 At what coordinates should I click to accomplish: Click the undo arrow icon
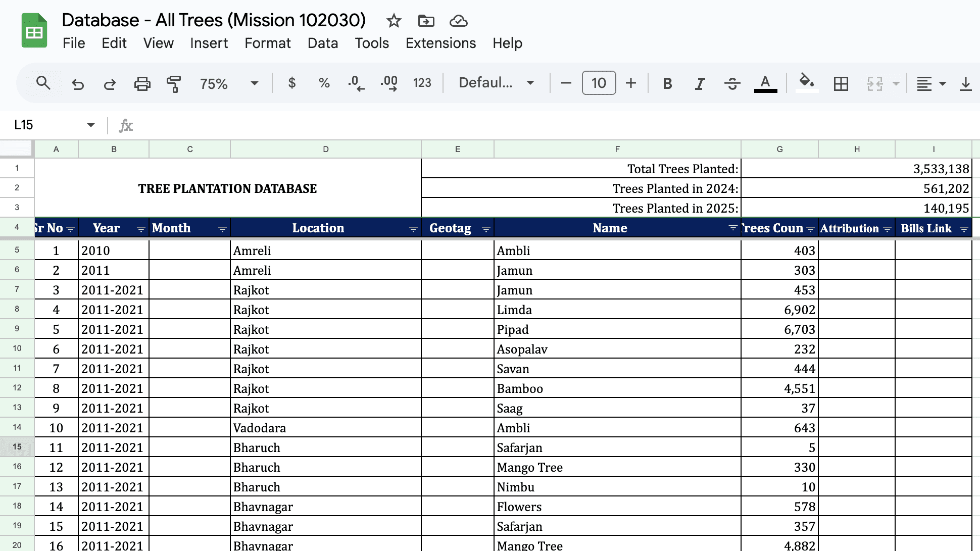pyautogui.click(x=77, y=83)
